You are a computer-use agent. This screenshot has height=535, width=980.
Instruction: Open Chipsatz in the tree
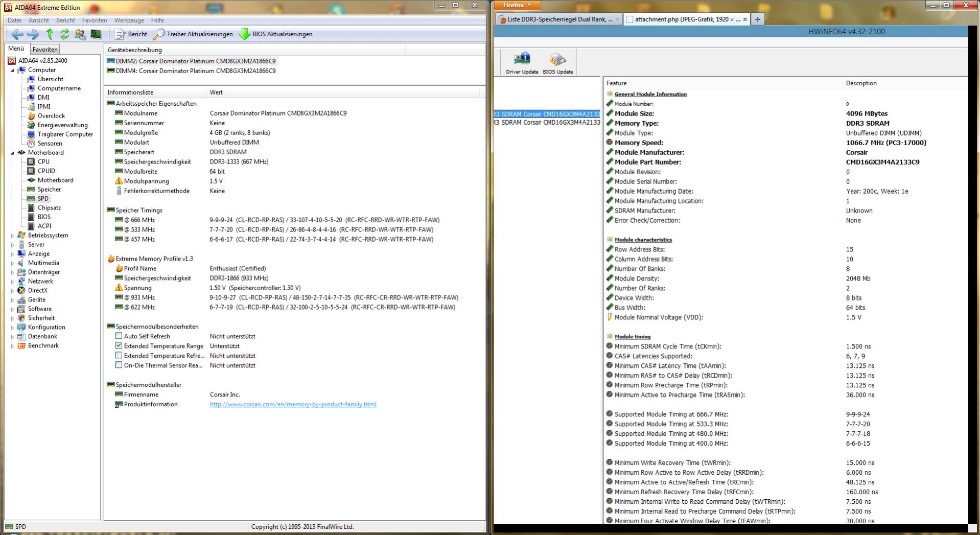point(49,208)
